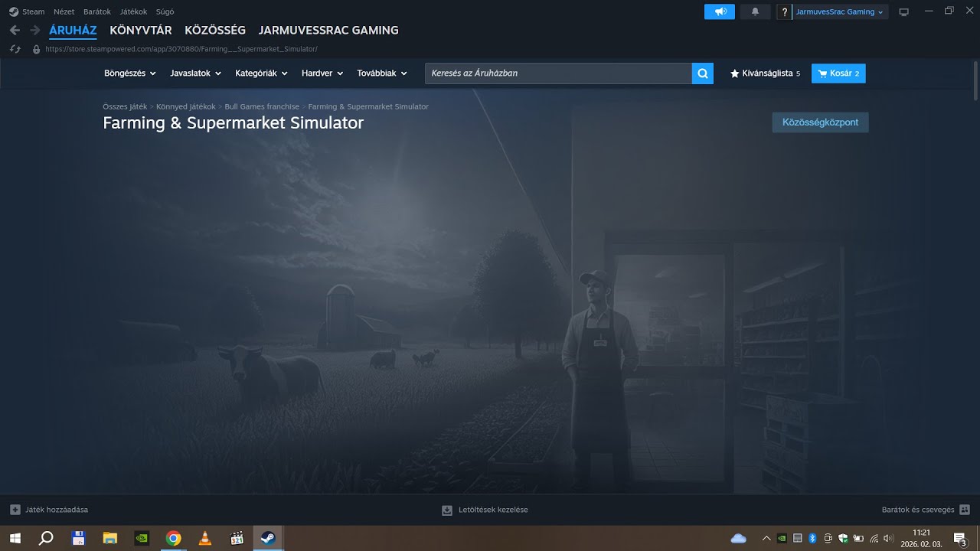This screenshot has width=980, height=551.
Task: Click the Steam logo in menu bar
Action: pos(14,11)
